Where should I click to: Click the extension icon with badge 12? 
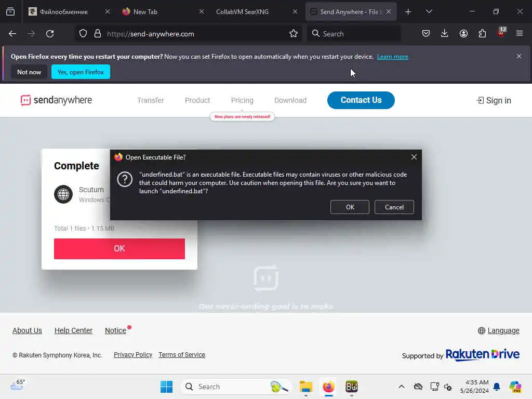(x=501, y=32)
